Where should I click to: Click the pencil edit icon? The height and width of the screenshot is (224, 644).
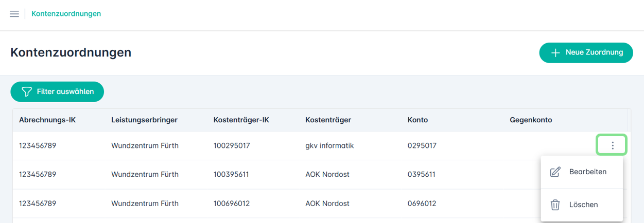pos(555,172)
